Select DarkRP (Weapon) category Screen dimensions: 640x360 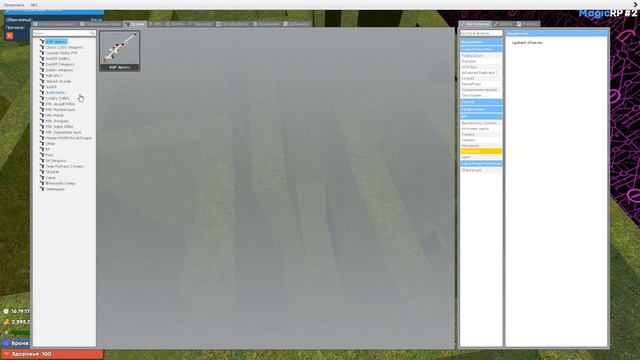click(x=60, y=64)
